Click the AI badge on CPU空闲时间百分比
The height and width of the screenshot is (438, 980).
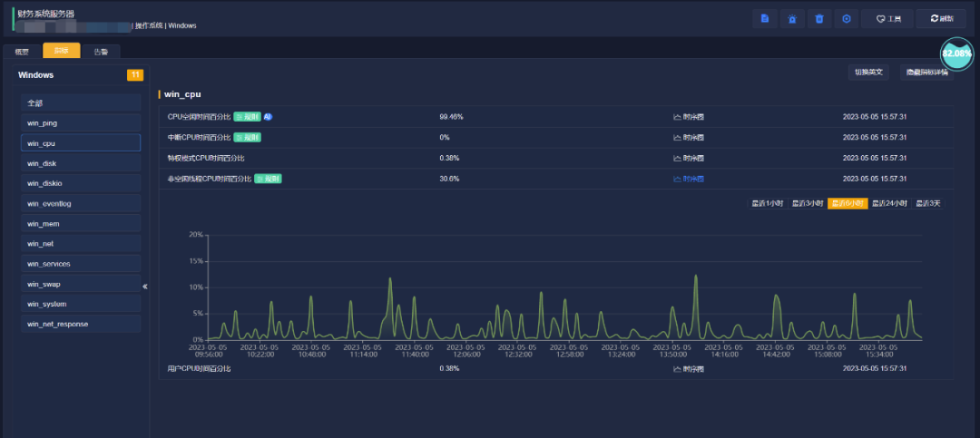pyautogui.click(x=268, y=117)
